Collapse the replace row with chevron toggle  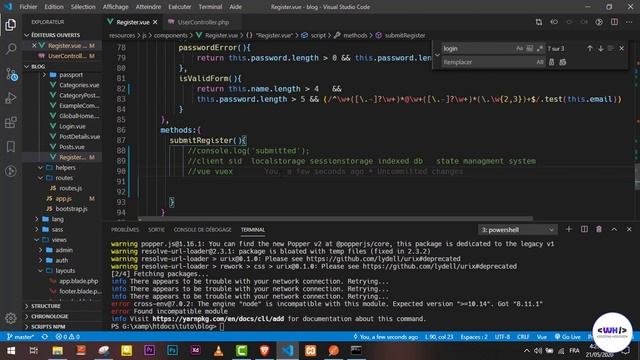[x=437, y=55]
